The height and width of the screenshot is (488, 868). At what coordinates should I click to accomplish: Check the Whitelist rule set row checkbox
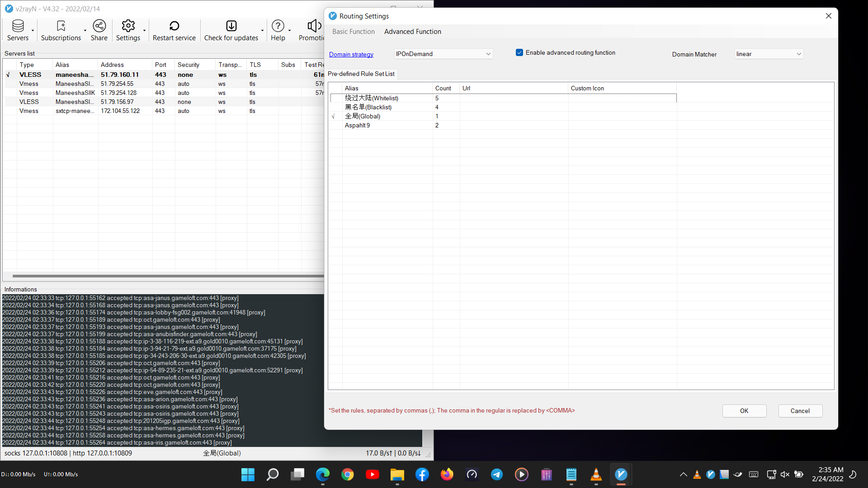(334, 98)
